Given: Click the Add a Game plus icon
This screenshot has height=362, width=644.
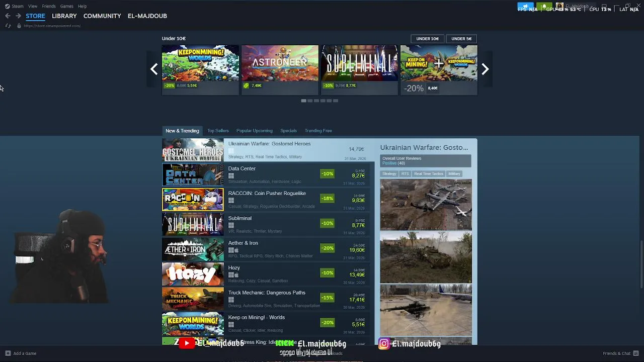Looking at the screenshot, I should click(8, 353).
